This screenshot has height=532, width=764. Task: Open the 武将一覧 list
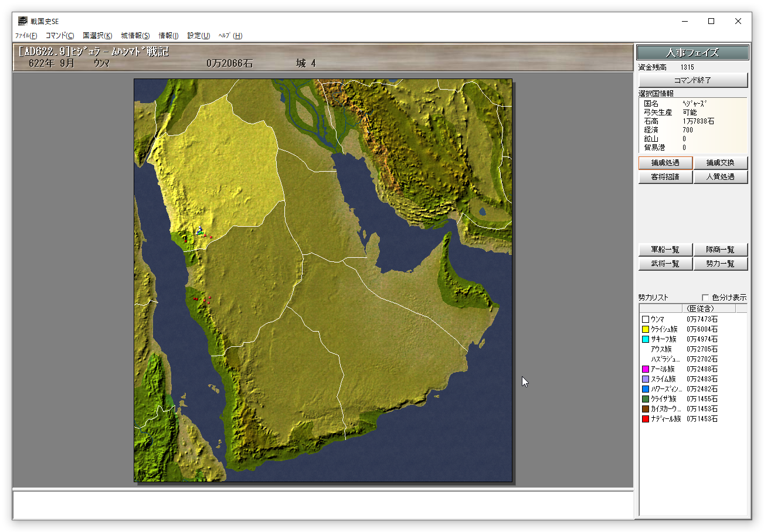click(665, 264)
